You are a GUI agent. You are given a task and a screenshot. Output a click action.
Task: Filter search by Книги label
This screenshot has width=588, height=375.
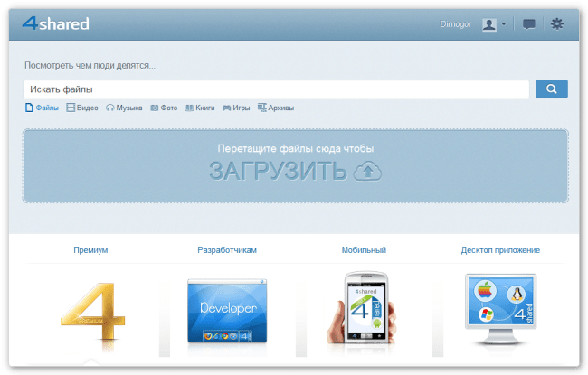pos(205,108)
